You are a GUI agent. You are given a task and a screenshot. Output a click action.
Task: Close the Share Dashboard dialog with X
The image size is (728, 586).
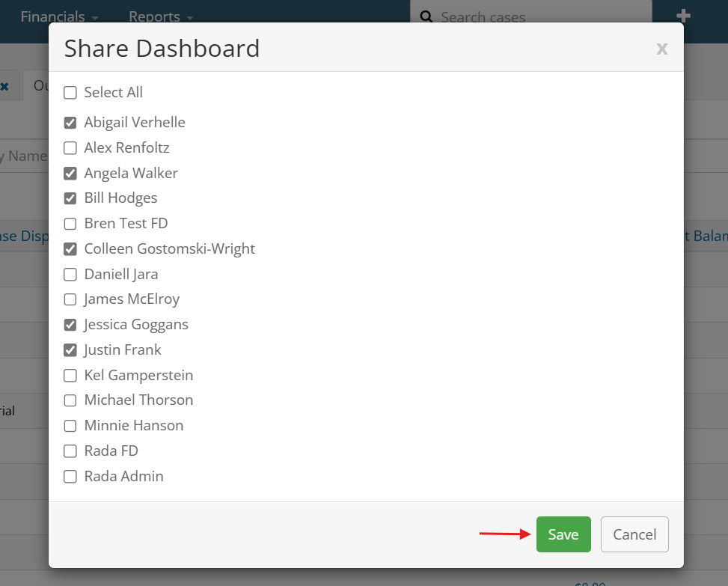click(661, 49)
